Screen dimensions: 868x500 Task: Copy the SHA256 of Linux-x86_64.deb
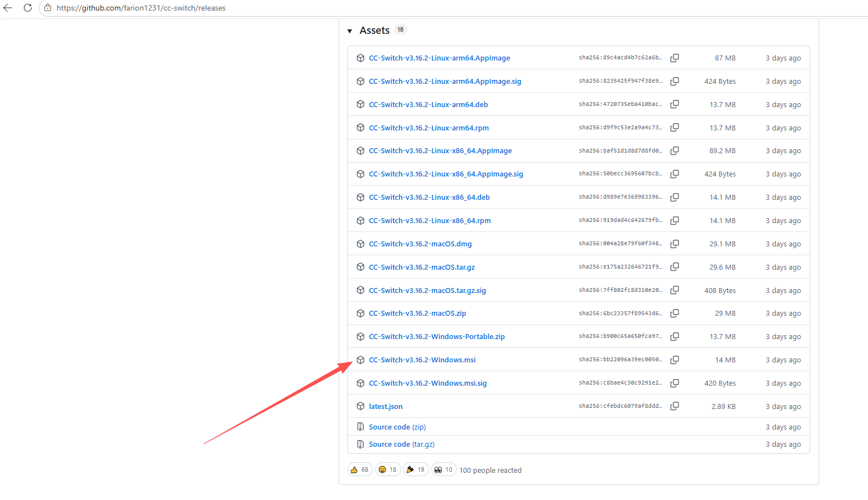tap(675, 198)
